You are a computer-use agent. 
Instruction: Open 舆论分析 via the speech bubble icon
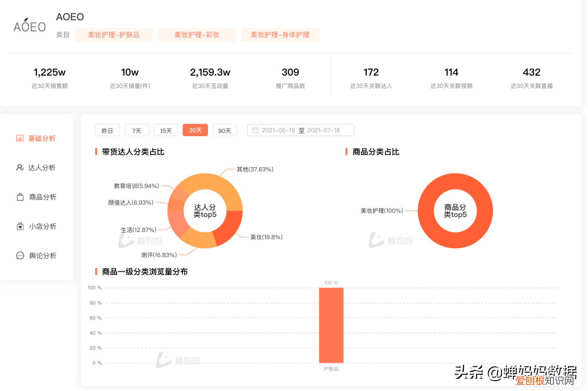[20, 255]
